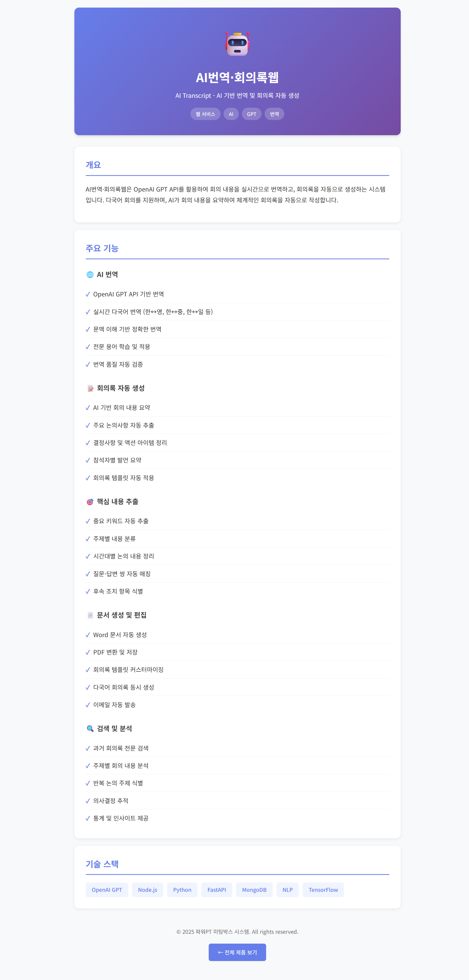Click the AI번역·회의록웹 page title

click(237, 78)
